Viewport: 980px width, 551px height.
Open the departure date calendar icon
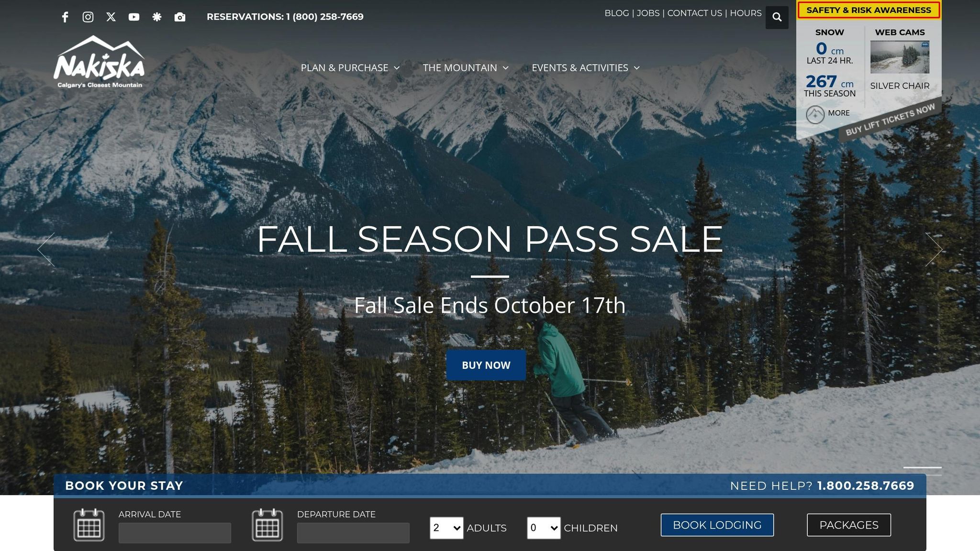267,525
